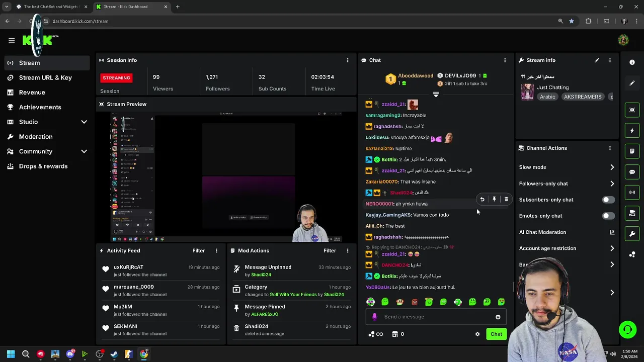644x362 pixels.
Task: Expand Followers-only chat options
Action: [x=612, y=184]
